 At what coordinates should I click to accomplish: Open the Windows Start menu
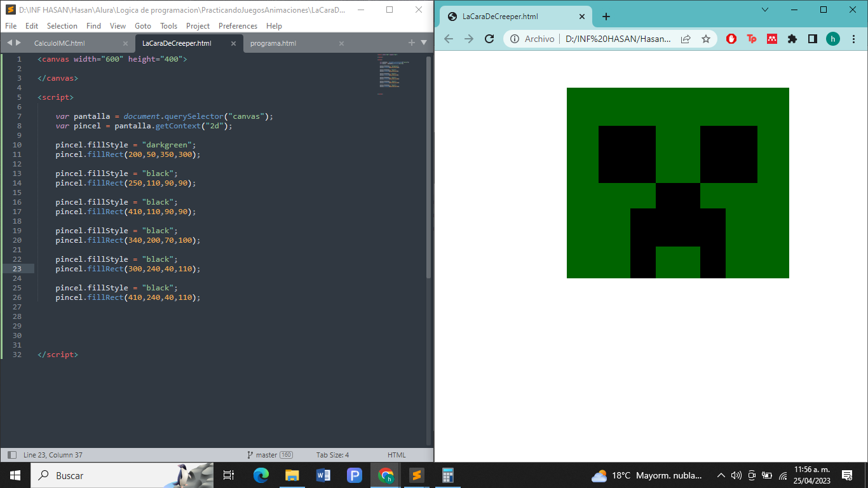click(x=15, y=475)
